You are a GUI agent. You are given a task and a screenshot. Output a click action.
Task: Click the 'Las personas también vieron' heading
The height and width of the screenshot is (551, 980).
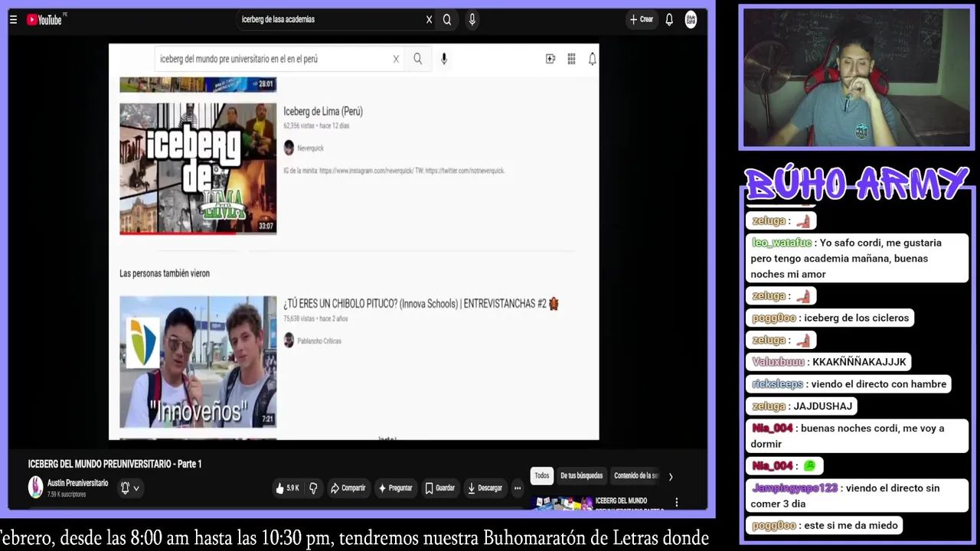165,273
